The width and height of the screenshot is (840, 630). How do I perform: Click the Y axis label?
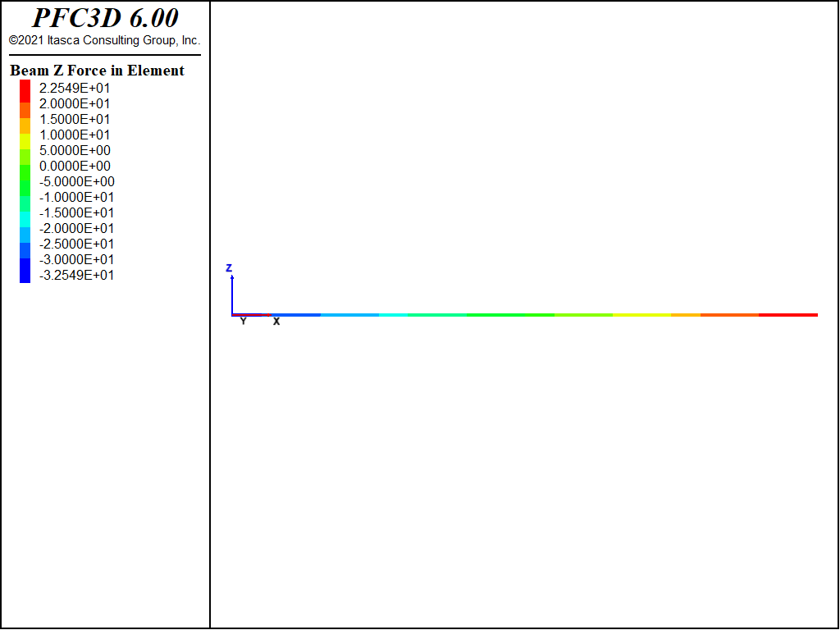(243, 322)
